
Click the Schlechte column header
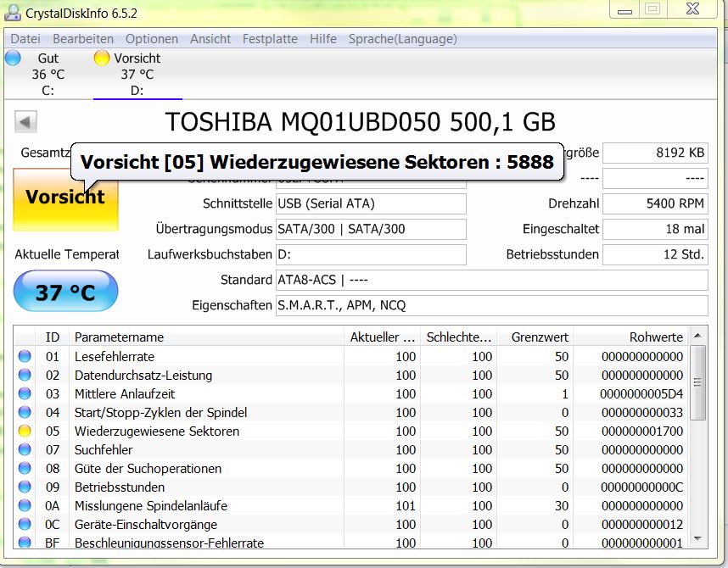click(459, 337)
